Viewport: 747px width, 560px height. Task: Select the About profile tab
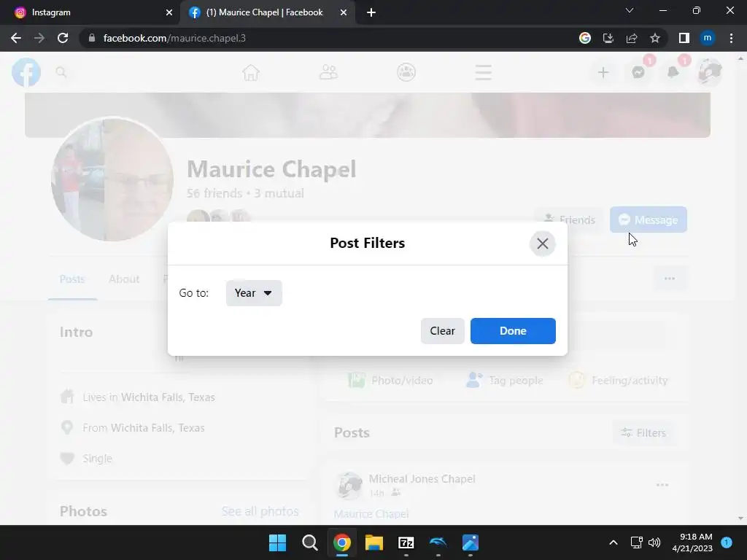(x=124, y=279)
